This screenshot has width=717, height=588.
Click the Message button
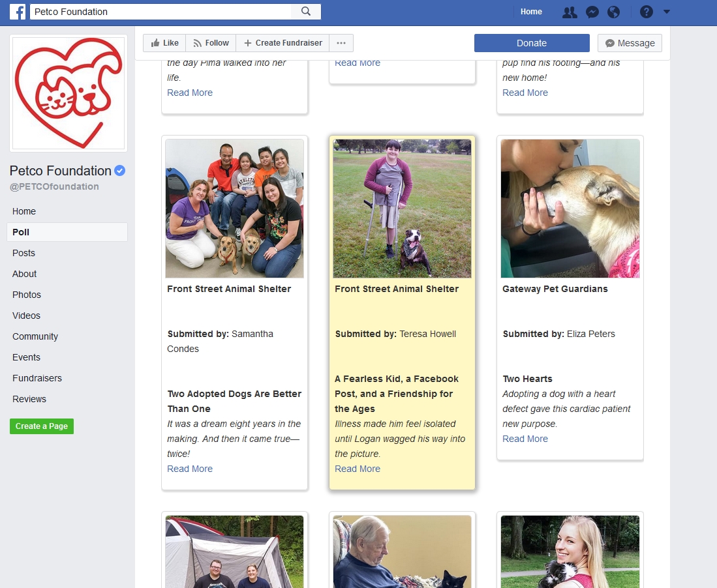[x=630, y=43]
